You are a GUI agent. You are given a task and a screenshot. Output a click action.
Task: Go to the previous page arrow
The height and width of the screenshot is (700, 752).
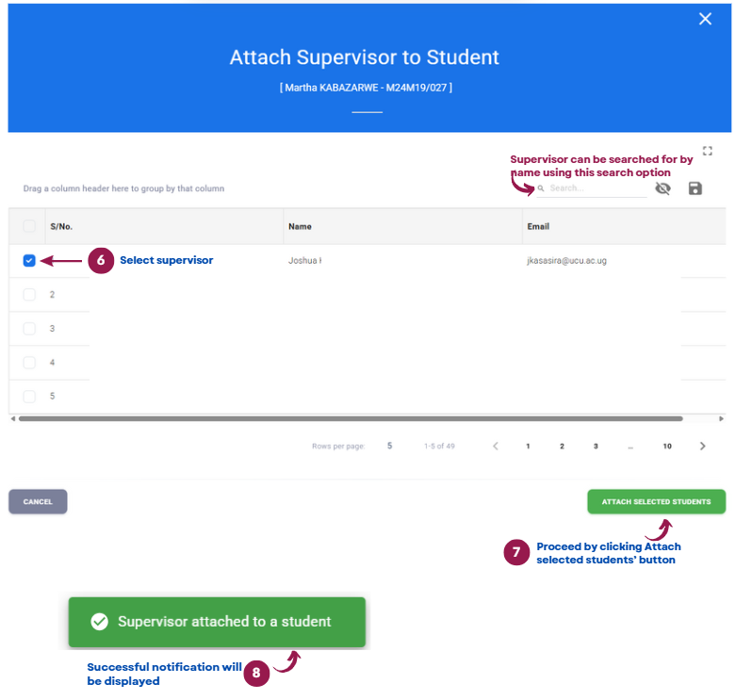[496, 446]
